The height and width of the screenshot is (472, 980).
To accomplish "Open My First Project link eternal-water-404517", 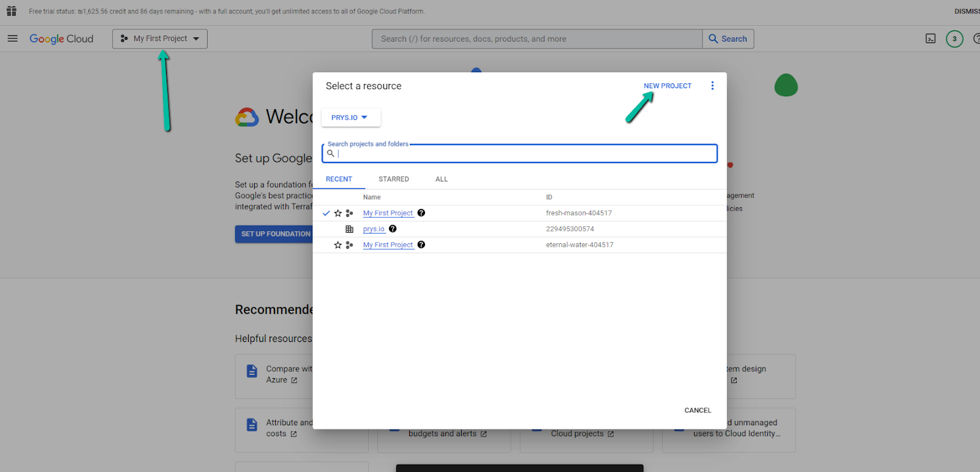I will tap(388, 245).
